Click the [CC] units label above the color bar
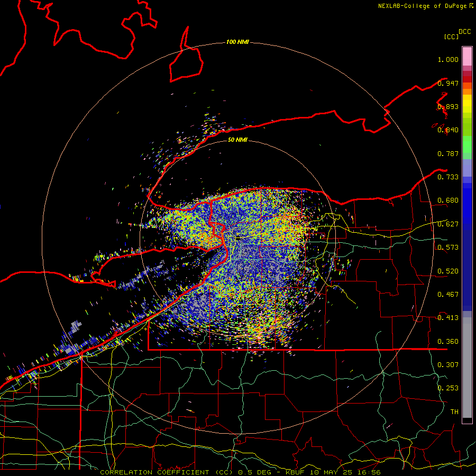Screen dimensions: 476x476 click(452, 36)
